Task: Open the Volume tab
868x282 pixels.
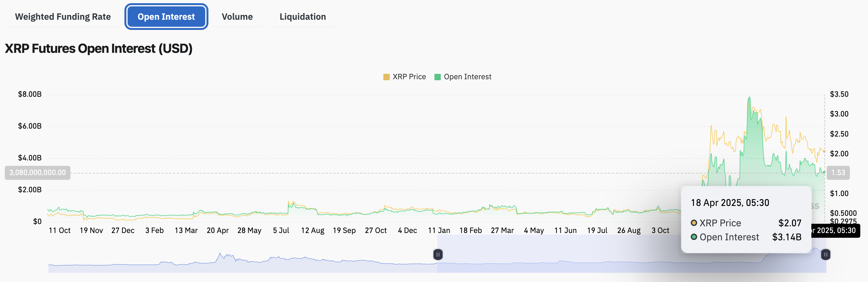Action: point(237,17)
